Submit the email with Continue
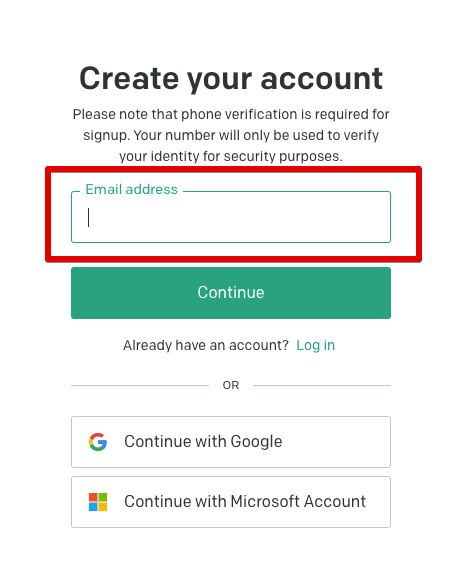This screenshot has height=574, width=471. [231, 293]
